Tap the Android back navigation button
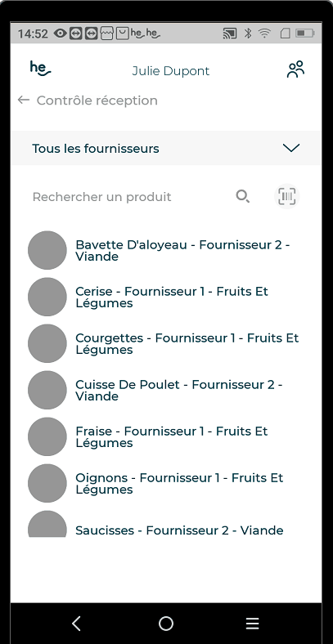 (76, 624)
